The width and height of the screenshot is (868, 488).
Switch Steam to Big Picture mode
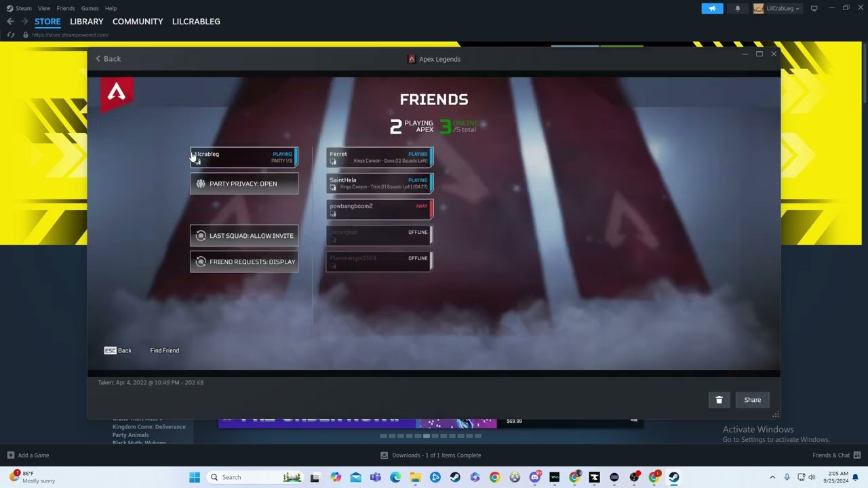click(x=814, y=8)
